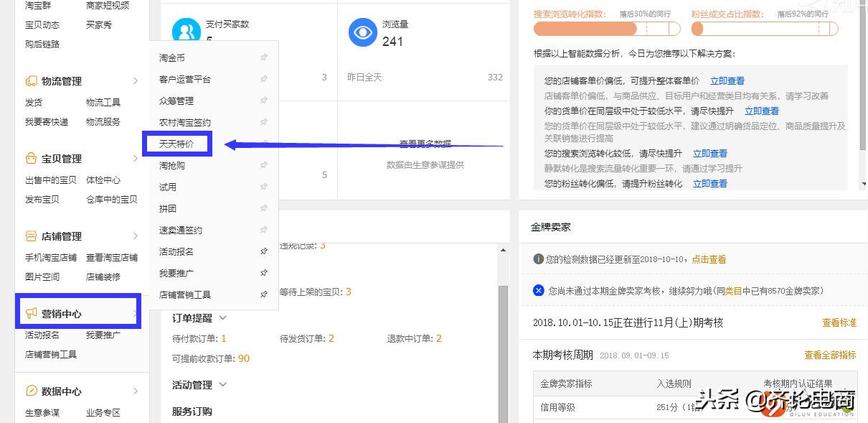Click the order panel vertical scrollbar
Image resolution: width=868 pixels, height=423 pixels.
[503, 338]
